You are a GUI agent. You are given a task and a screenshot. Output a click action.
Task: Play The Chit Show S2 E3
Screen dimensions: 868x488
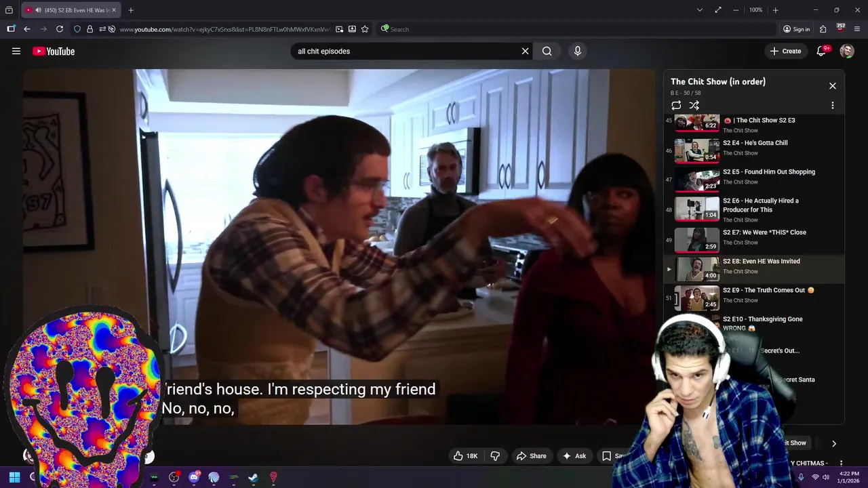click(x=753, y=125)
